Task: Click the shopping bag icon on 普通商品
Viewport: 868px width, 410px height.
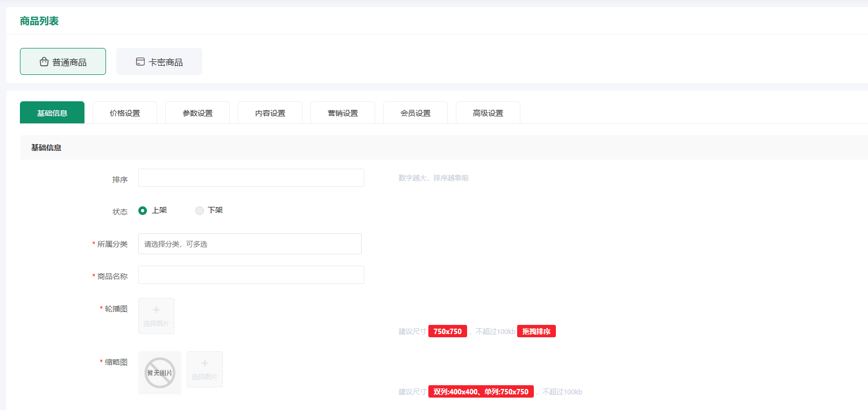Action: click(44, 62)
